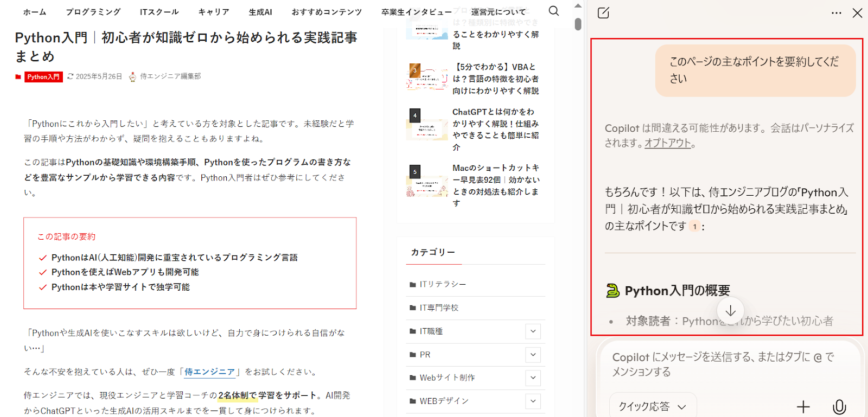Screen dimensions: 868x417
Task: Click the 侍エンジニア link in the article
Action: tap(209, 371)
